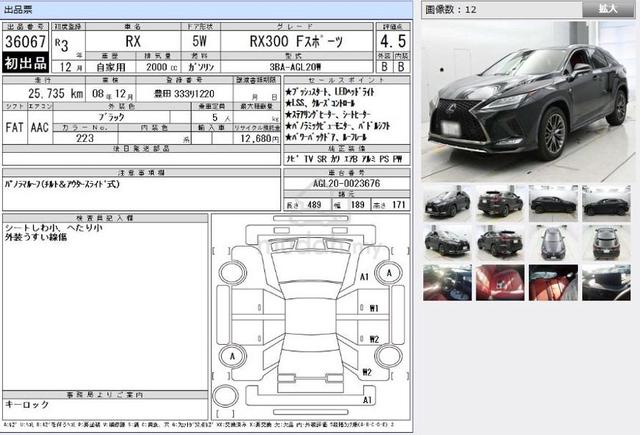
Task: Click the height value 171
Action: (x=398, y=204)
